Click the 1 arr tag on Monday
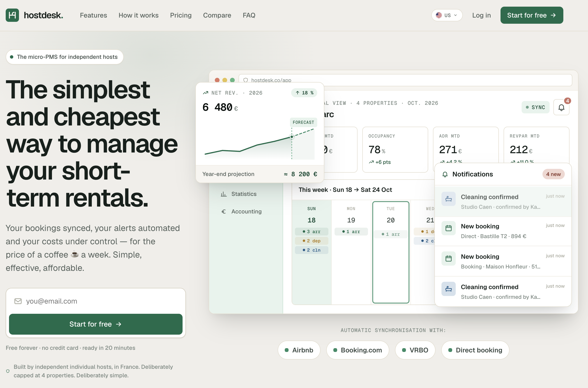 (x=351, y=232)
